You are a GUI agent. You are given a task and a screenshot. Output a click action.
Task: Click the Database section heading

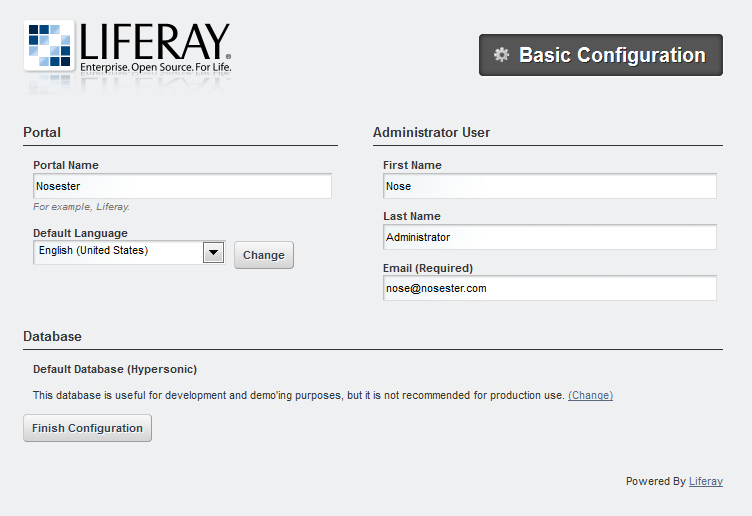point(52,336)
